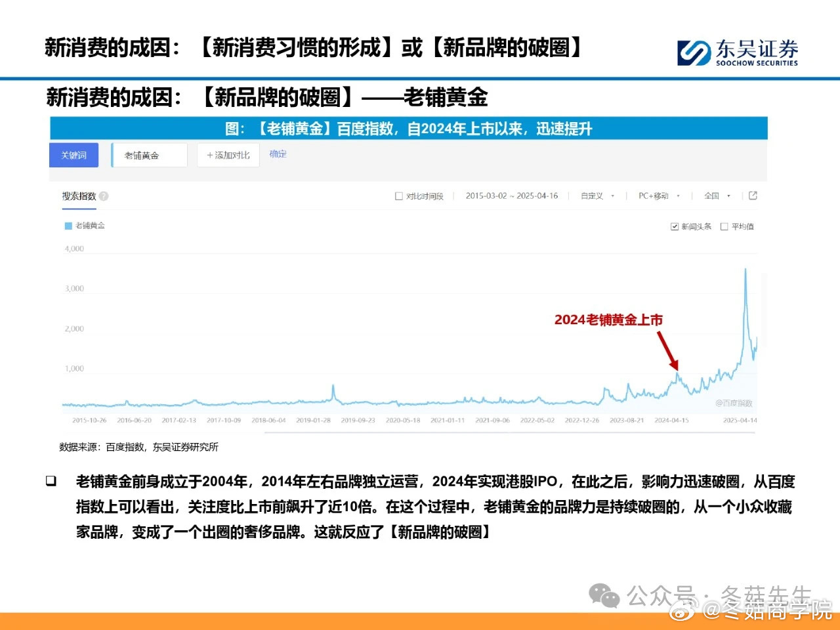
Task: Click the export/share icon next to 全国
Action: 753,195
